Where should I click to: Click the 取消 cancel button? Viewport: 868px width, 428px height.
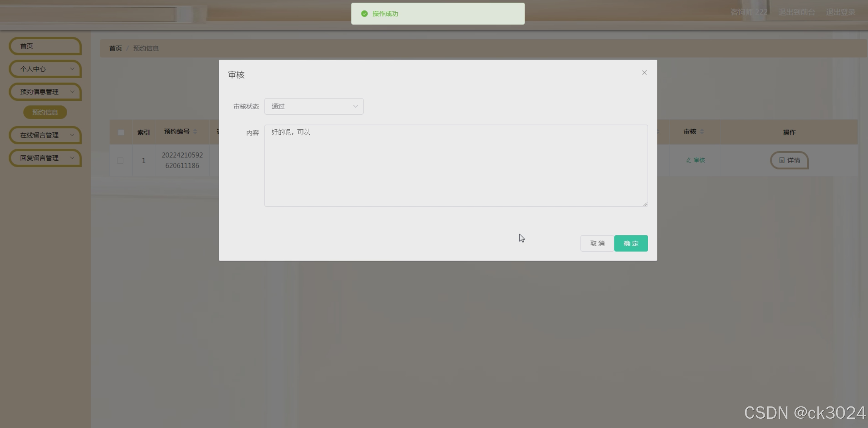[597, 243]
